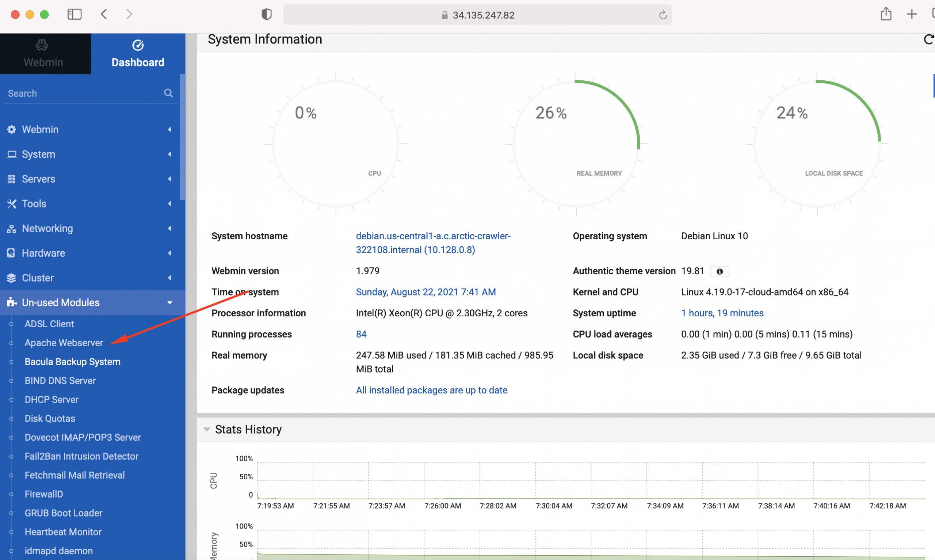The width and height of the screenshot is (935, 560).
Task: Open the Apache Webserver module
Action: click(64, 343)
